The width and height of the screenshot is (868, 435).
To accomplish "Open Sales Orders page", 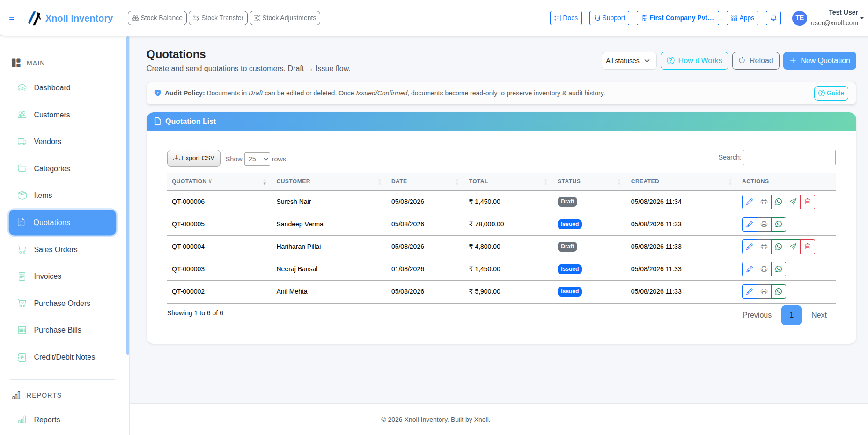I will (x=62, y=249).
